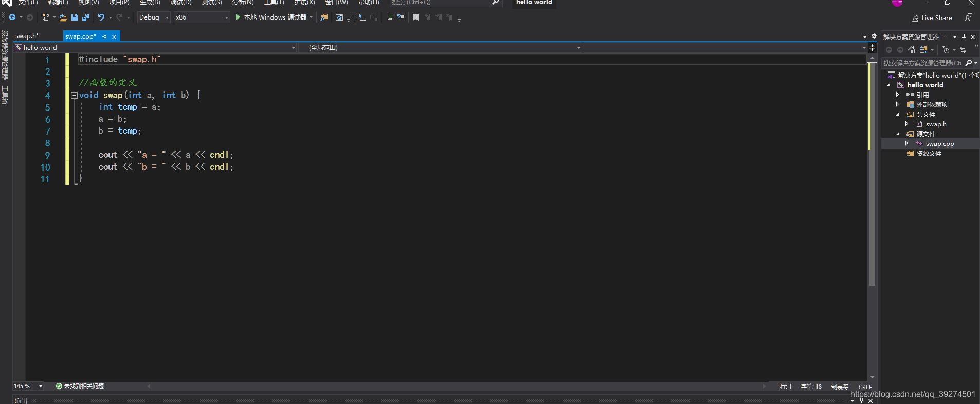Collapse the hello world project node
Screen dimensions: 980x404
(888, 85)
